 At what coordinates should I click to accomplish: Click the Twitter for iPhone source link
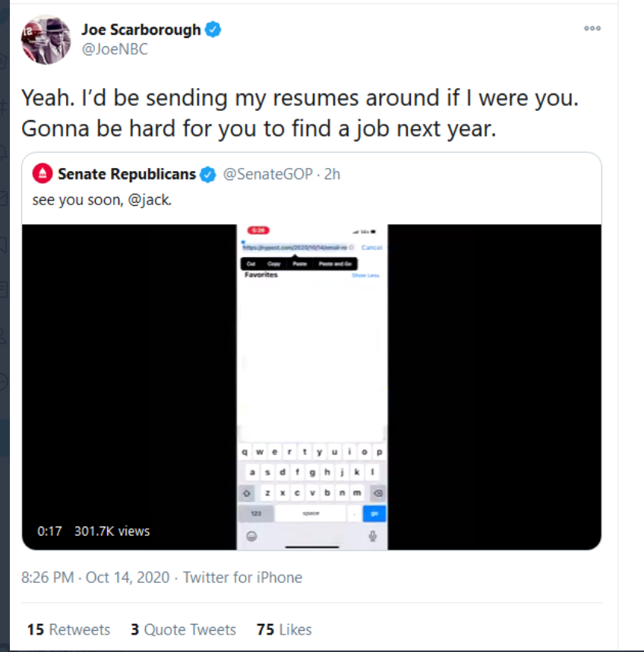click(243, 578)
